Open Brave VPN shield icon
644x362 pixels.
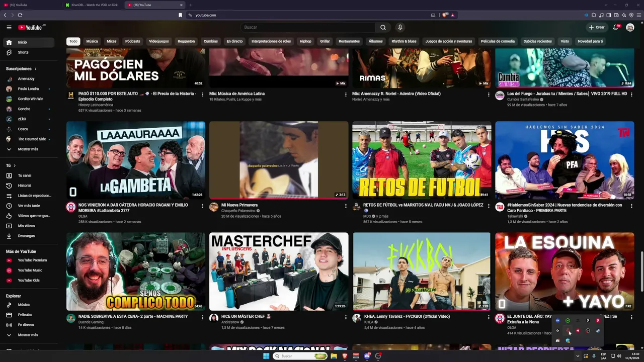(x=631, y=15)
